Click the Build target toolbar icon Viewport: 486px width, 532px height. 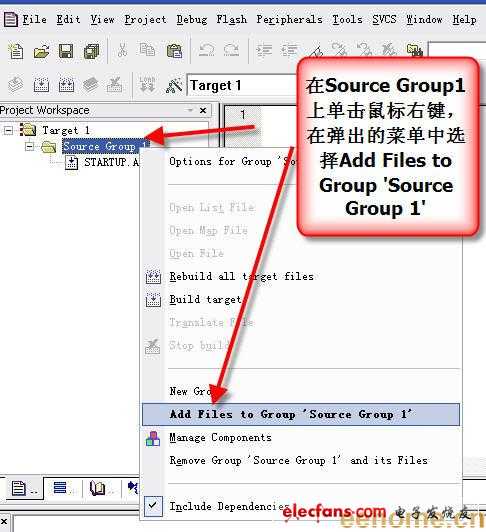[41, 85]
